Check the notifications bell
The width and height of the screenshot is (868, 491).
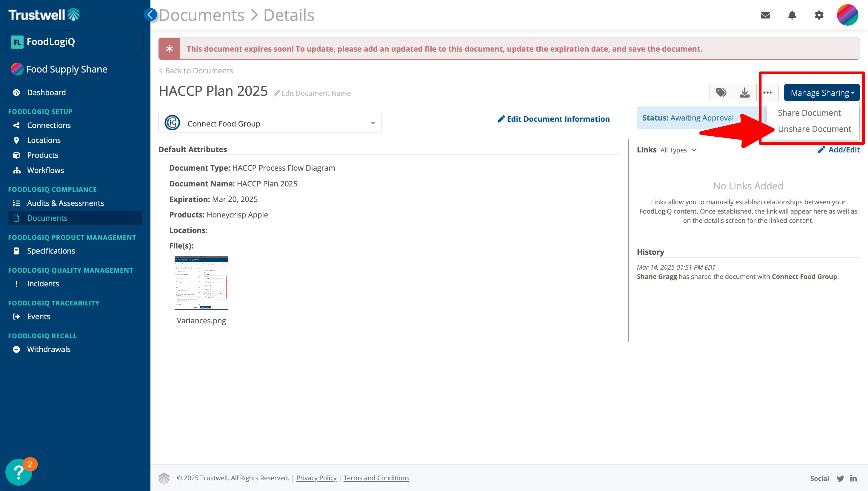coord(792,15)
